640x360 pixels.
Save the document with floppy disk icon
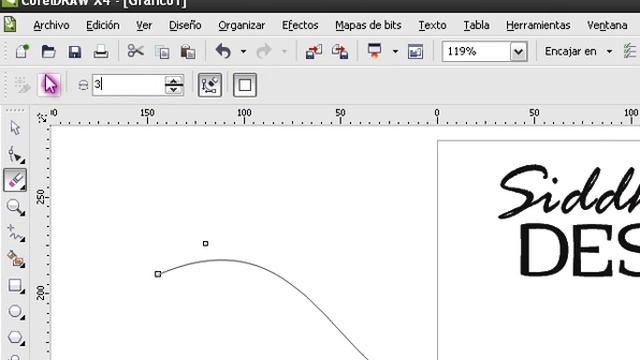[75, 52]
